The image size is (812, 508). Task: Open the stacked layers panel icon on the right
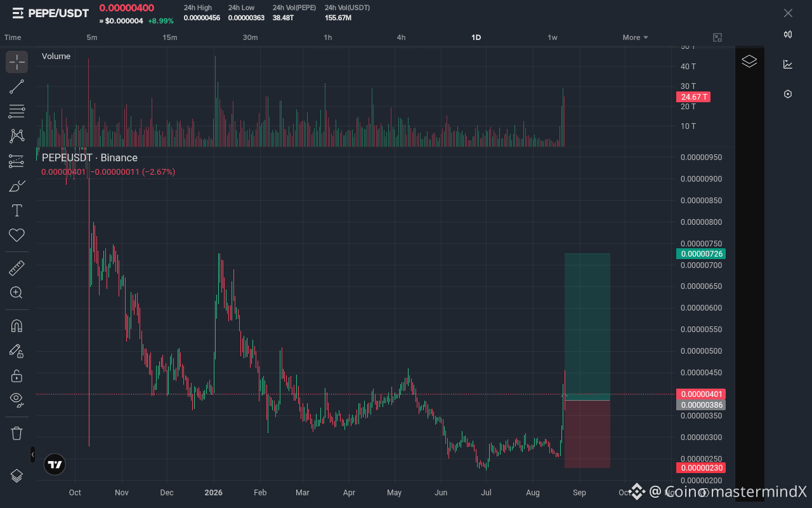coord(749,62)
